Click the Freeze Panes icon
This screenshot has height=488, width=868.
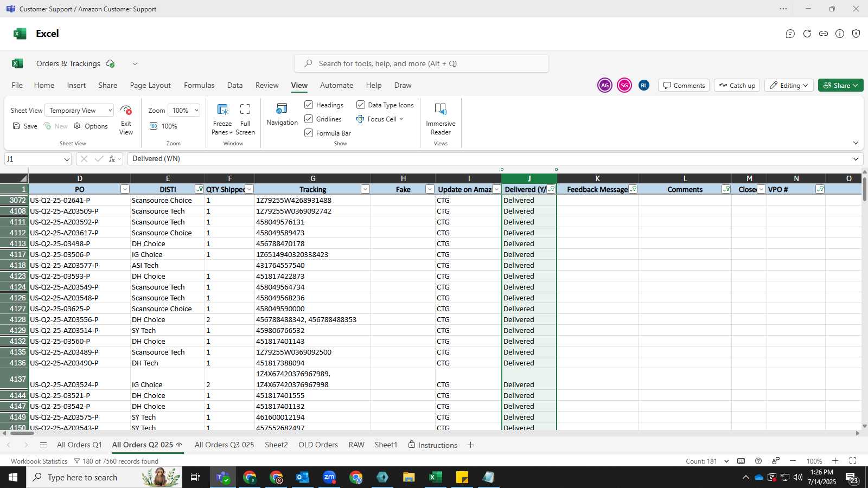point(222,110)
